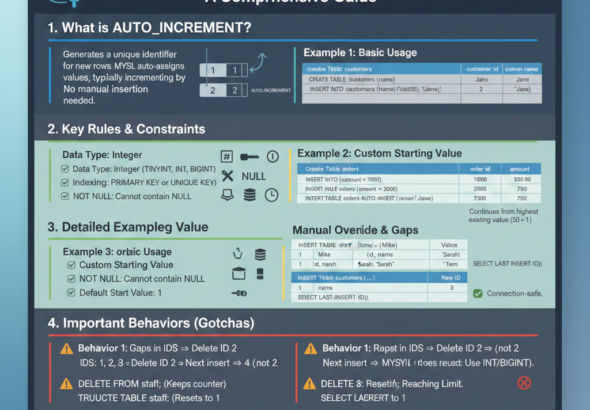Click the circled info icon near Data Type
590x410 pixels.
coord(272,156)
